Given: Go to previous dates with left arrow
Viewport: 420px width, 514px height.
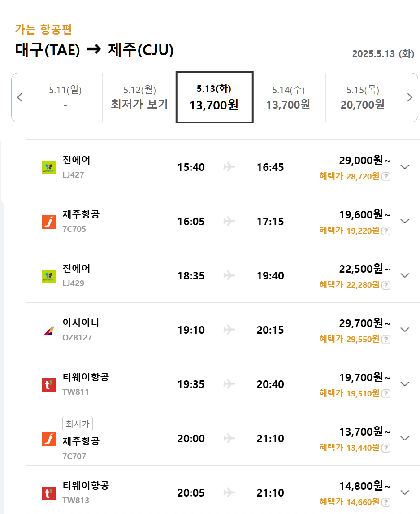Looking at the screenshot, I should coord(20,97).
